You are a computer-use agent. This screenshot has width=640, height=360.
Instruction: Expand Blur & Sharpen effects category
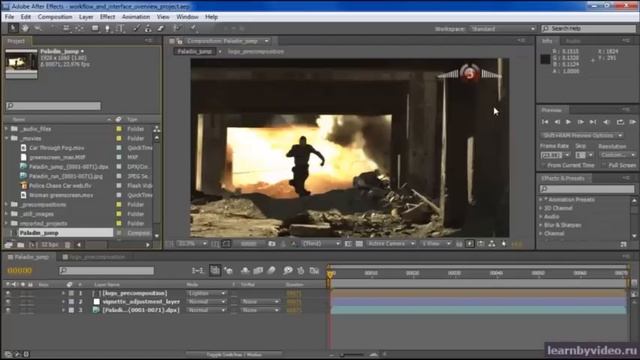tap(541, 225)
